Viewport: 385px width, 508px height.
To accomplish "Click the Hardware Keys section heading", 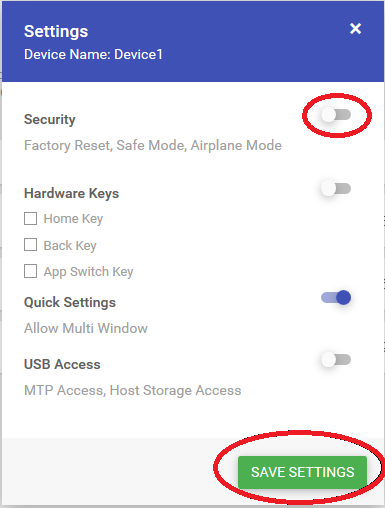I will point(71,193).
